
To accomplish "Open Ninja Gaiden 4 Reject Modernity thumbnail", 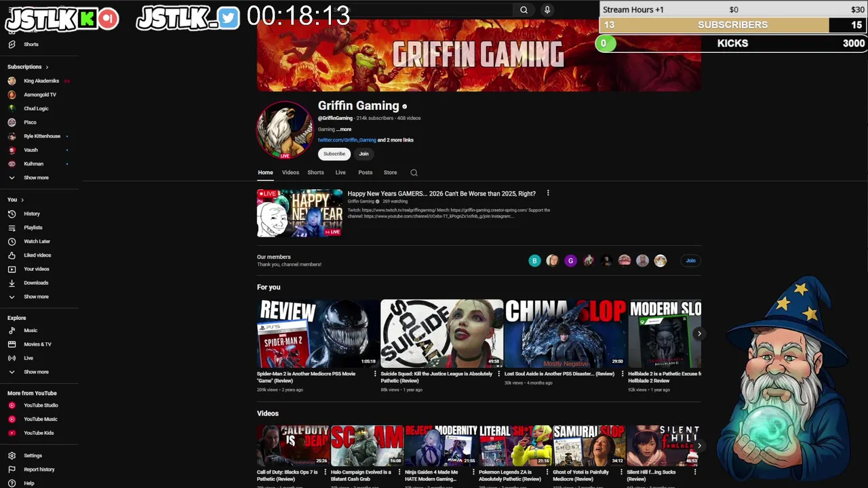I will 441,445.
